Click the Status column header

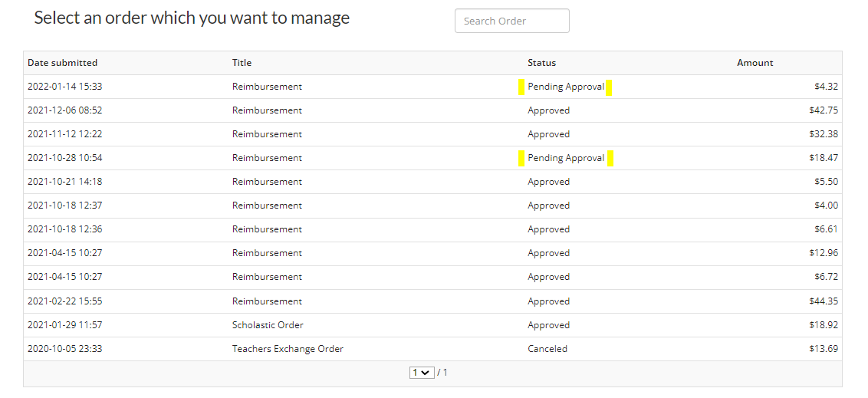541,63
